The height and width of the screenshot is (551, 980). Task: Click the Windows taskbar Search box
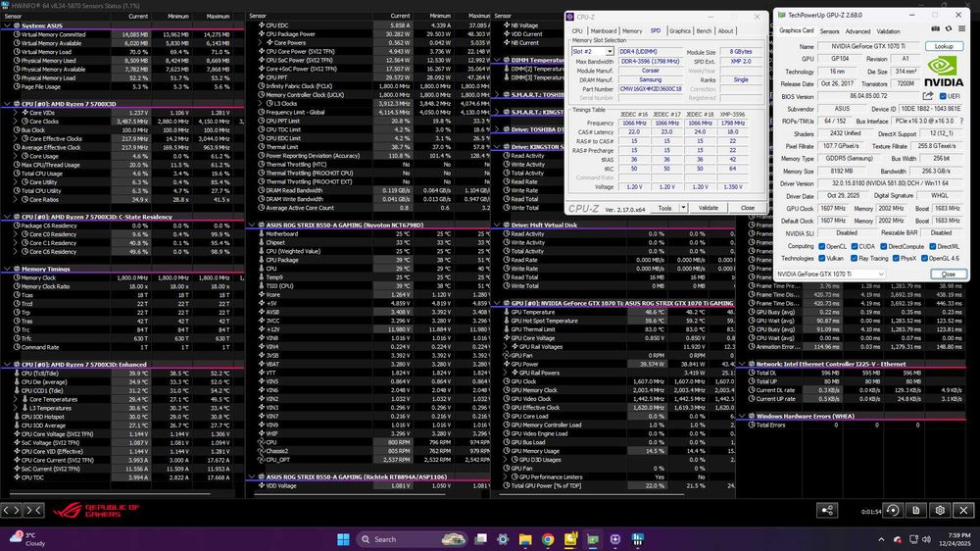click(x=412, y=539)
